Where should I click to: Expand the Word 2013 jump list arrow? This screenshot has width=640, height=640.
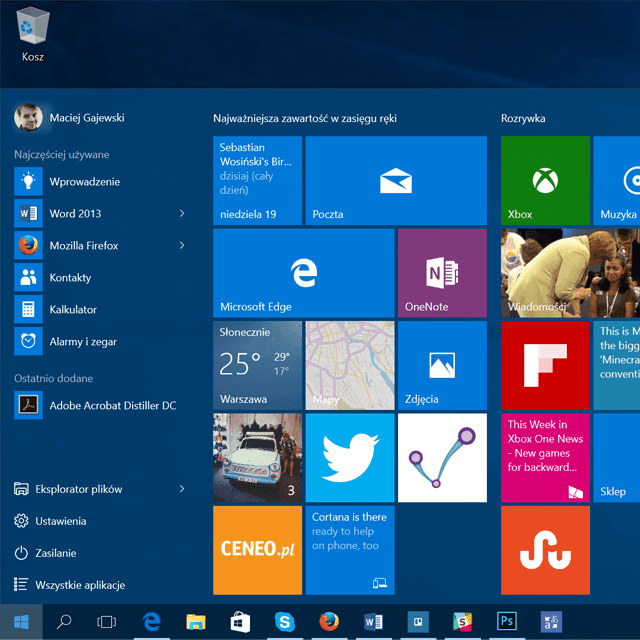tap(182, 213)
